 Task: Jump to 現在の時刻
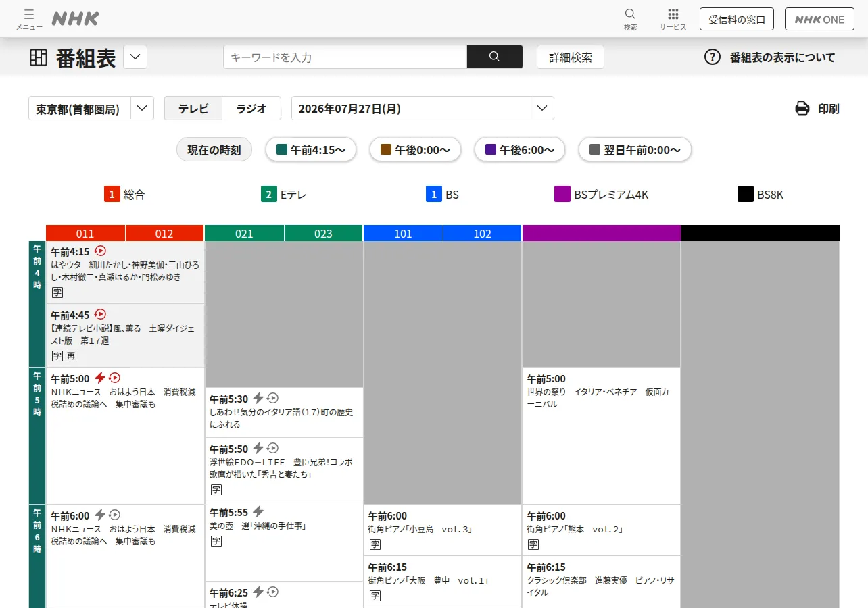214,150
